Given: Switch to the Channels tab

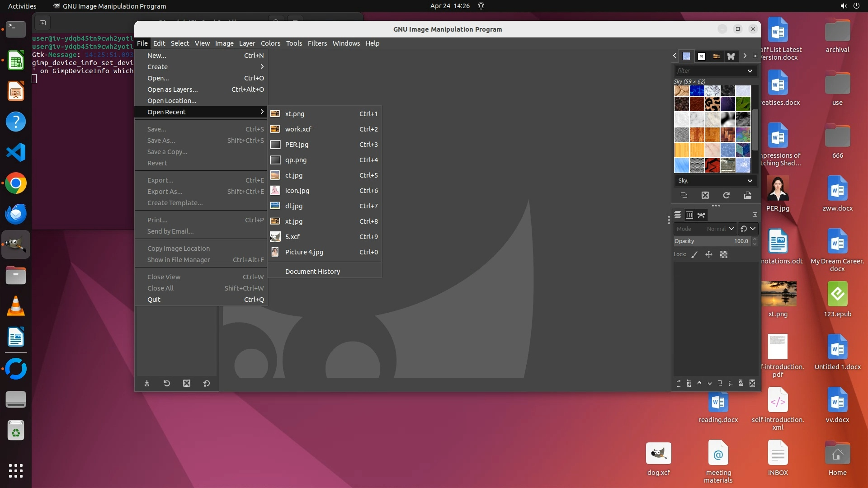Looking at the screenshot, I should tap(689, 215).
